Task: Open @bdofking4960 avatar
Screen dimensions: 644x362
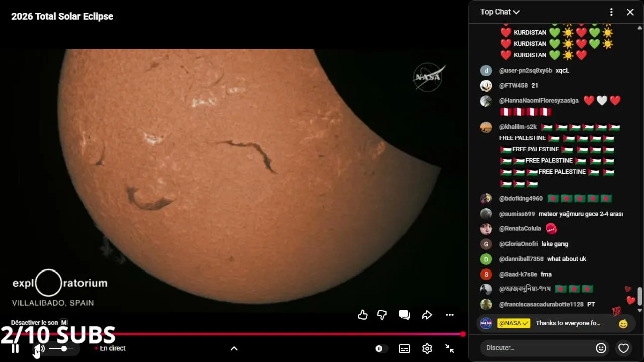Action: pos(486,199)
